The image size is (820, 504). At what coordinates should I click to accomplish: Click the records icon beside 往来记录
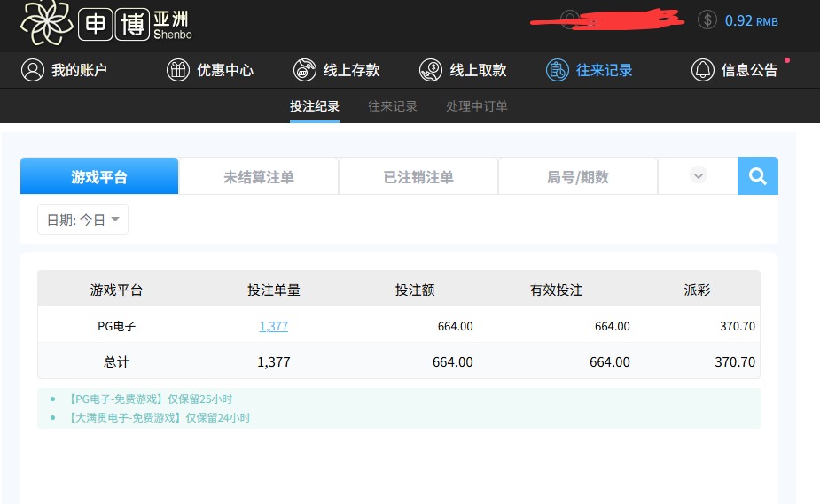tap(557, 70)
